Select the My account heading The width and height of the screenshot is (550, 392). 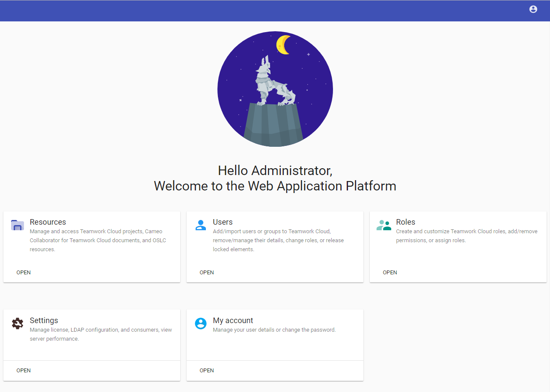click(x=233, y=321)
